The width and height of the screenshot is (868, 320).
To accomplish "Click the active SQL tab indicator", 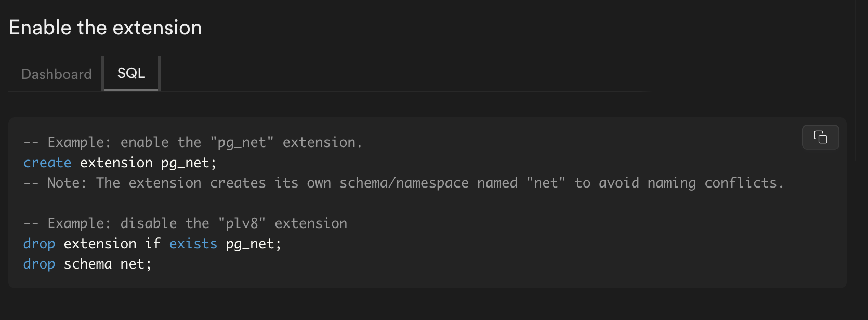I will coord(131,90).
